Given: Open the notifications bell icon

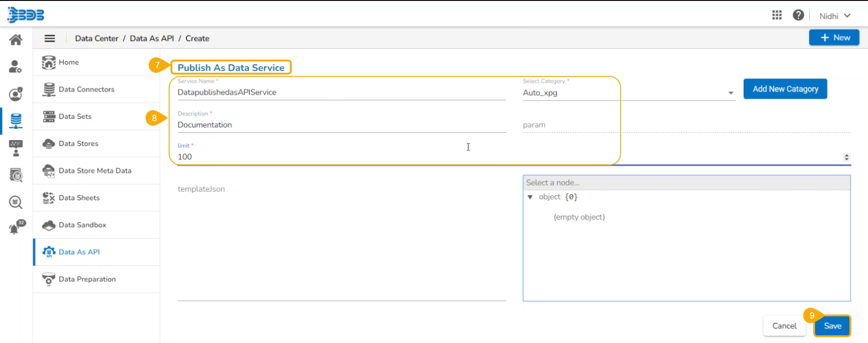Looking at the screenshot, I should 16,227.
